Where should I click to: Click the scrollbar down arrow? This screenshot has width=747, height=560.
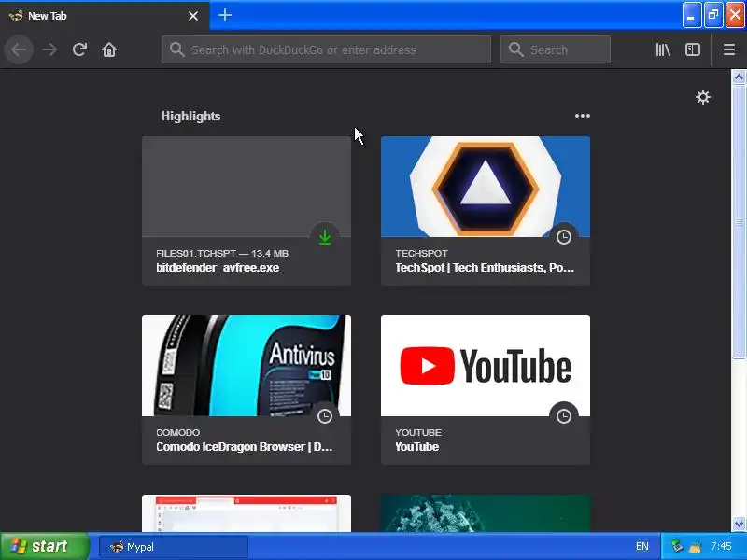click(x=739, y=524)
